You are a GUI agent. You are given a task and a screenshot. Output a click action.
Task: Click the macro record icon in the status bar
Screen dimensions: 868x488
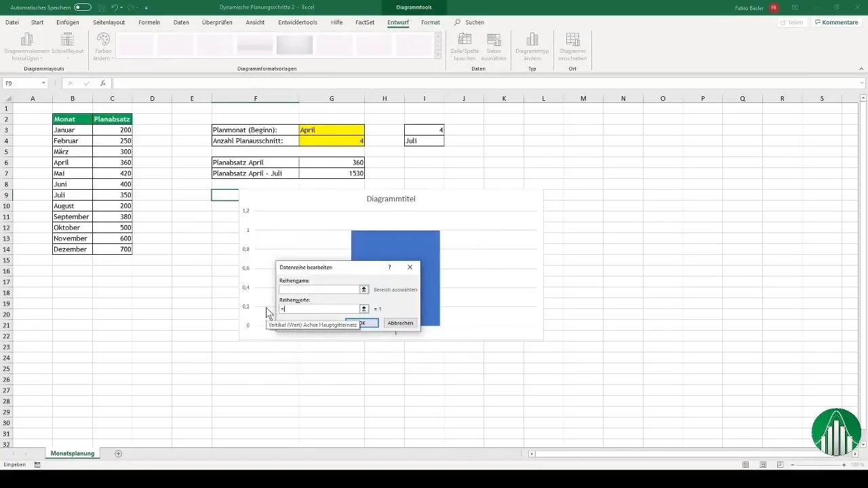click(x=37, y=465)
